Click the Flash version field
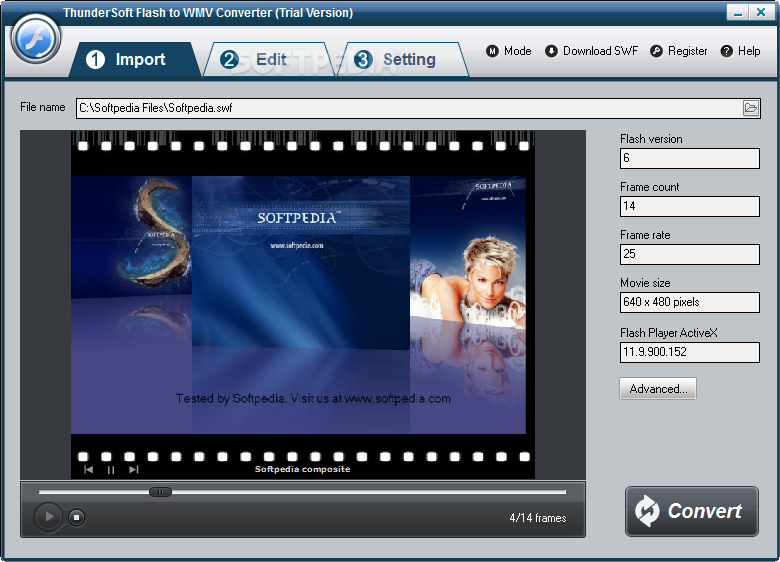Viewport: 780px width, 562px height. pyautogui.click(x=689, y=158)
